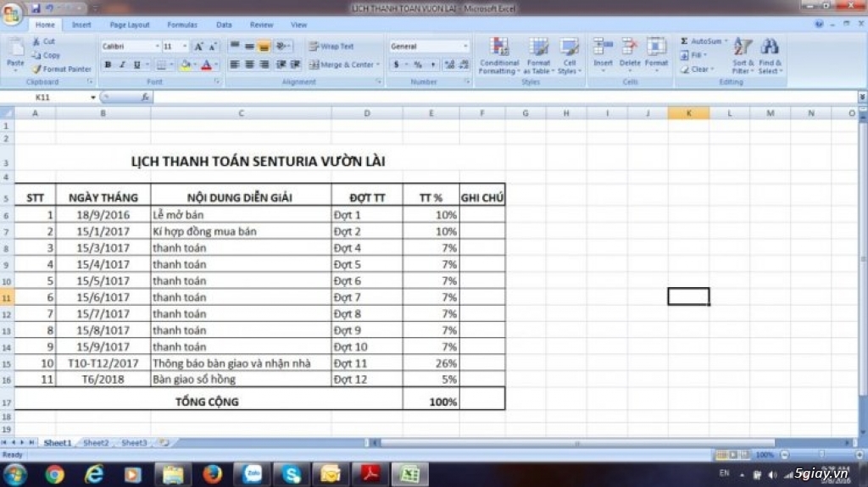Click Shrink Font icon
This screenshot has height=487, width=868.
coord(213,47)
